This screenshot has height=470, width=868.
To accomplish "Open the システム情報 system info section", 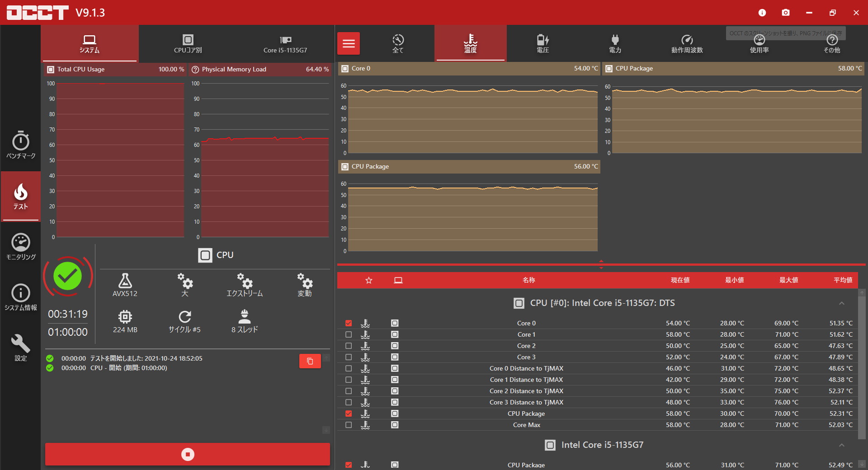I will 21,297.
